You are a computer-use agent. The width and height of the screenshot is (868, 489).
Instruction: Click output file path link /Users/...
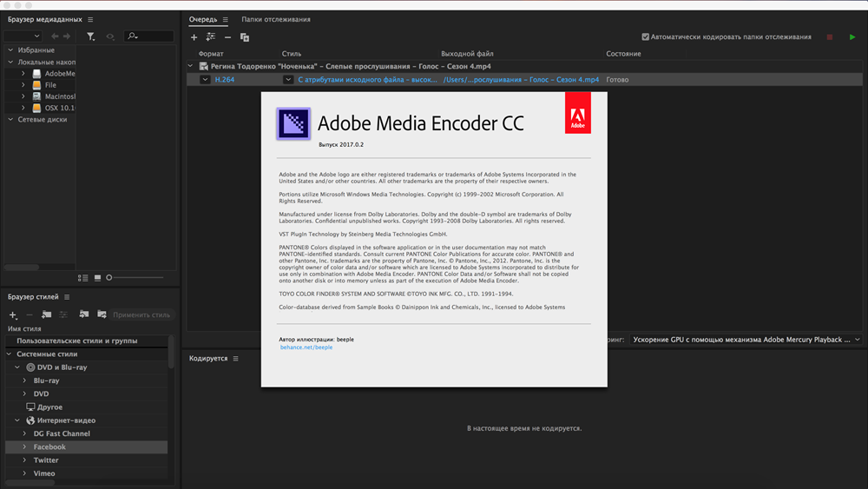coord(521,80)
